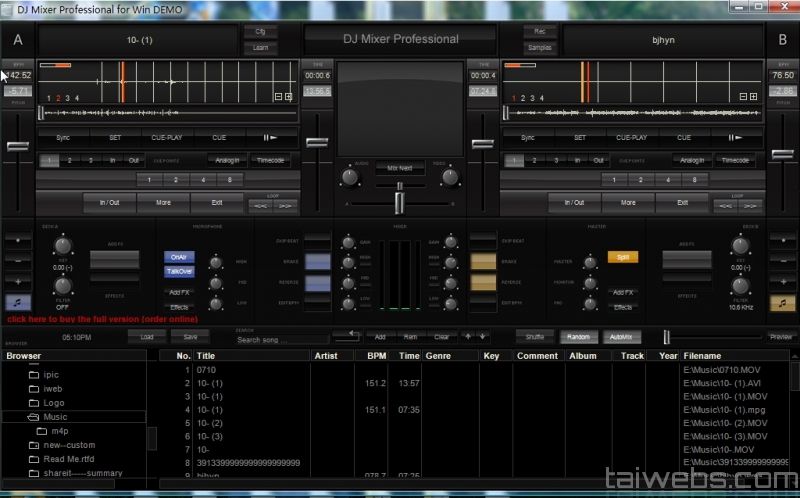This screenshot has width=800, height=498.
Task: Open the Music folder in the browser tree
Action: (x=55, y=417)
